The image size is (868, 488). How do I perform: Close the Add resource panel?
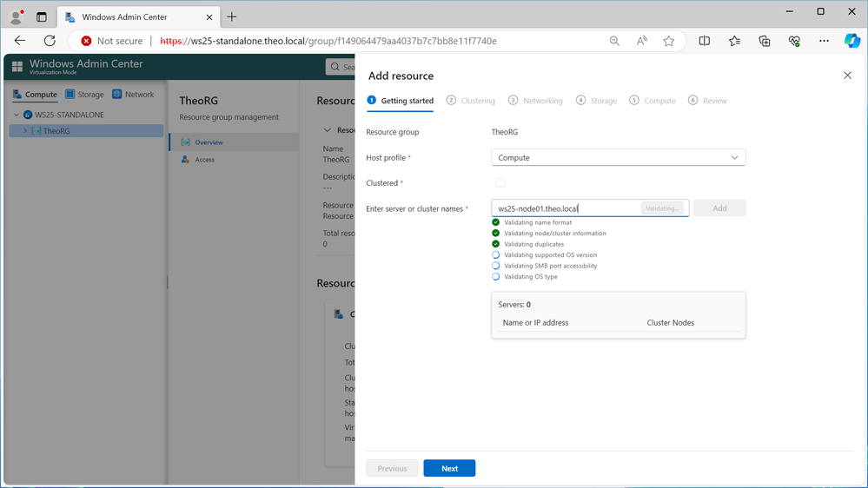pos(847,76)
